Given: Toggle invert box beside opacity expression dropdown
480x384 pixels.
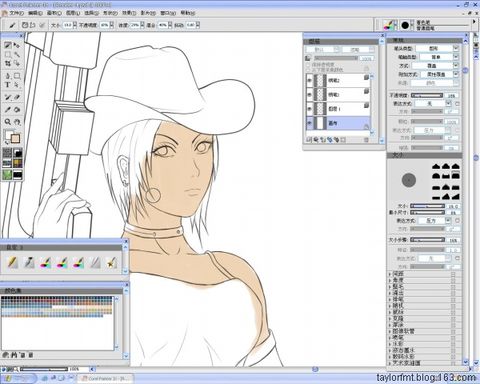Looking at the screenshot, I should 457,104.
